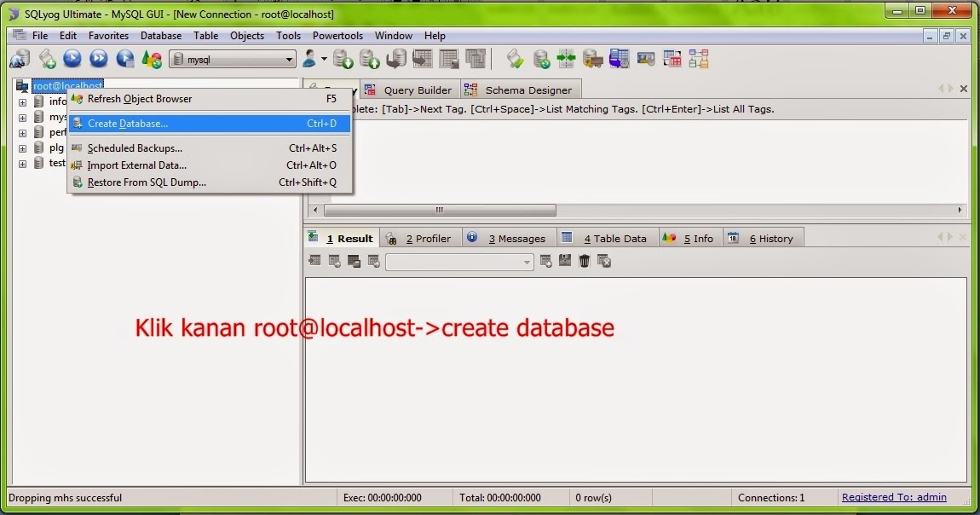Execute the current query with the single-arrow play icon

click(72, 59)
